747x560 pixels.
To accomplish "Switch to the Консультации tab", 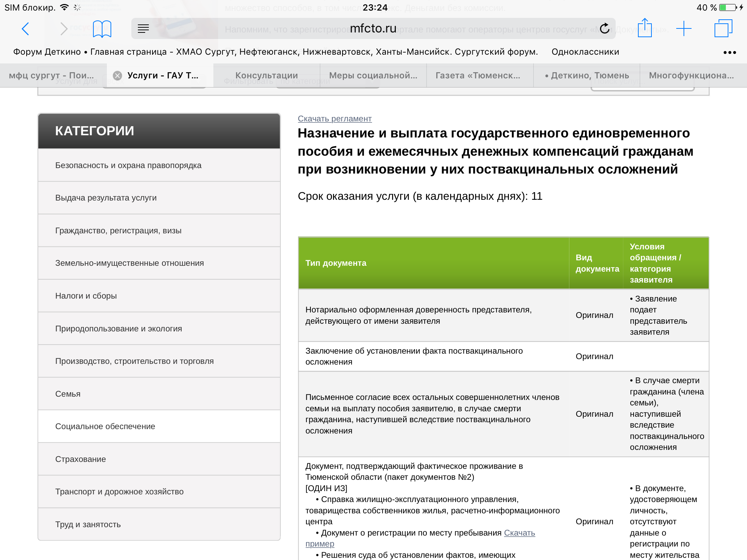I will click(x=267, y=75).
